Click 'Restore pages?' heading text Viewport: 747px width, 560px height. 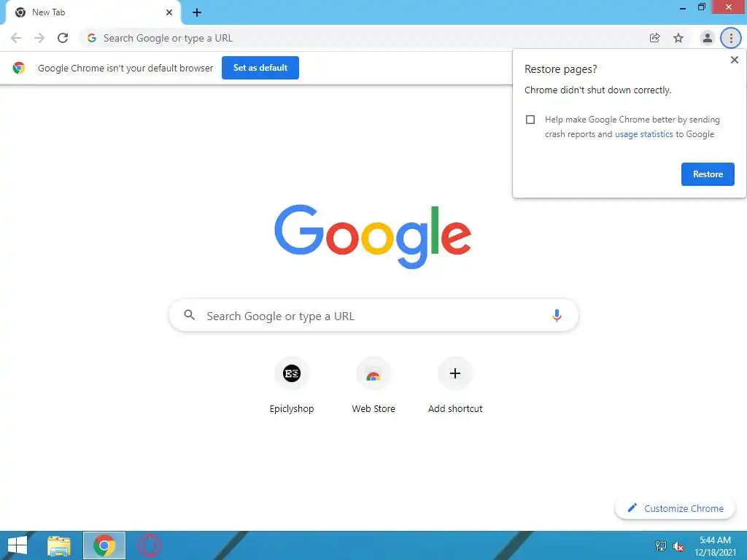[560, 69]
